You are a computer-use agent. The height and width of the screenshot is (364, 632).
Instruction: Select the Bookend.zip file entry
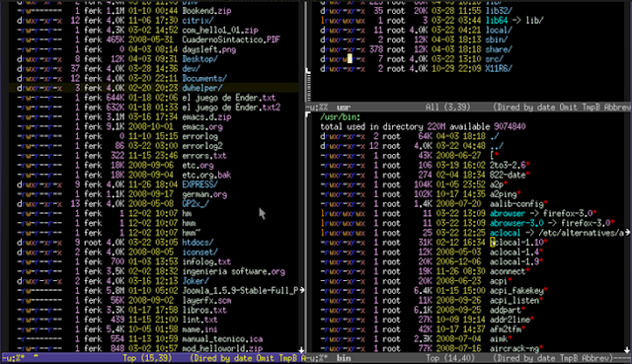coord(206,11)
